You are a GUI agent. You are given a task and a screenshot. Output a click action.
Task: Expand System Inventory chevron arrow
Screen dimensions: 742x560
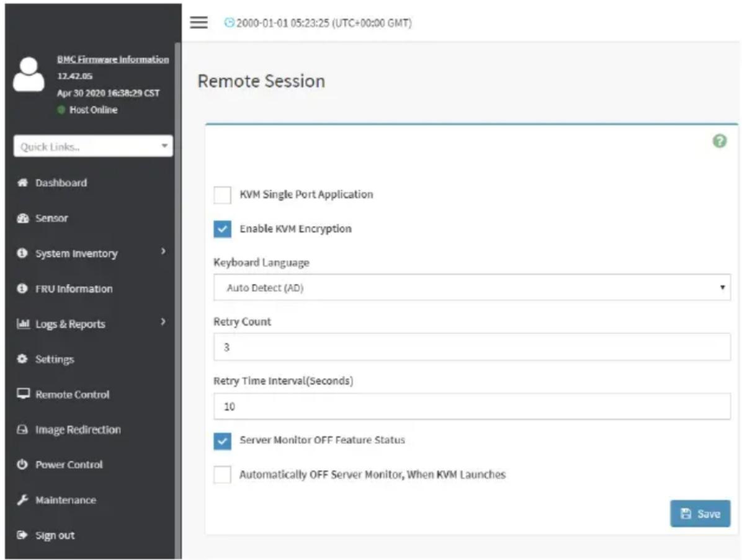click(163, 251)
